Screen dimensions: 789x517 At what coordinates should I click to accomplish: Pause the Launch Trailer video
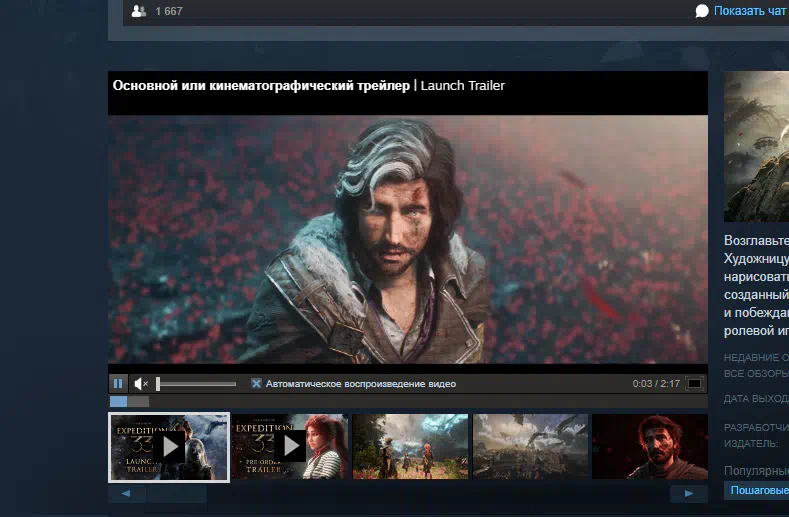point(118,384)
